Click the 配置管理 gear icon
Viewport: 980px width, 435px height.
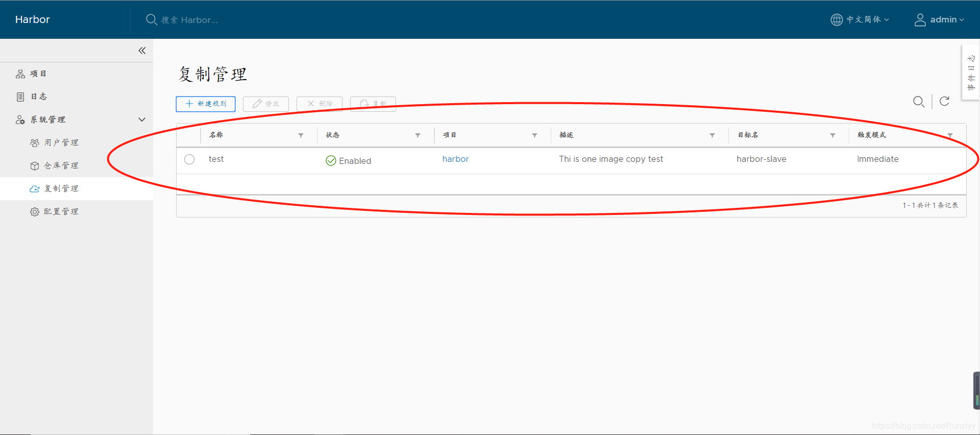tap(35, 211)
